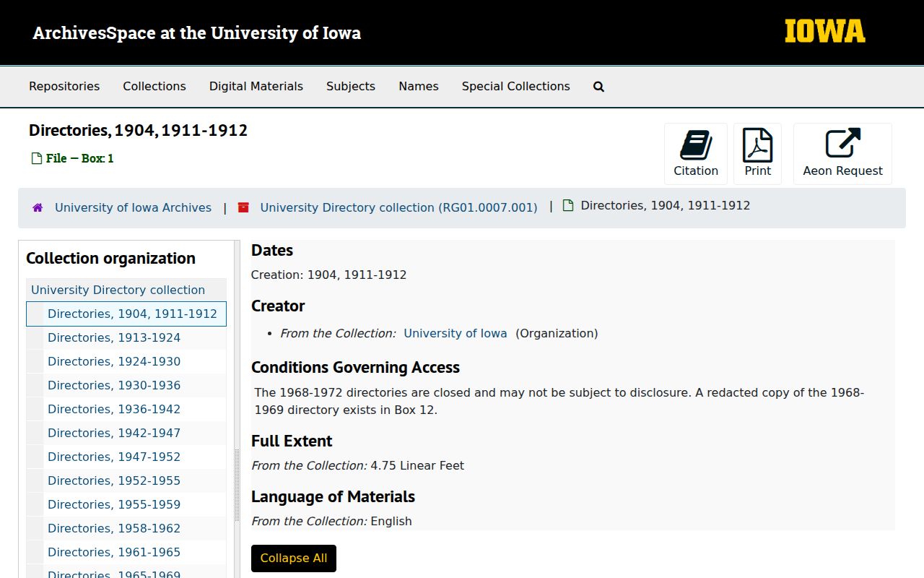Collapse the Language of Materials heading
Screen dimensions: 924x578
coord(333,497)
